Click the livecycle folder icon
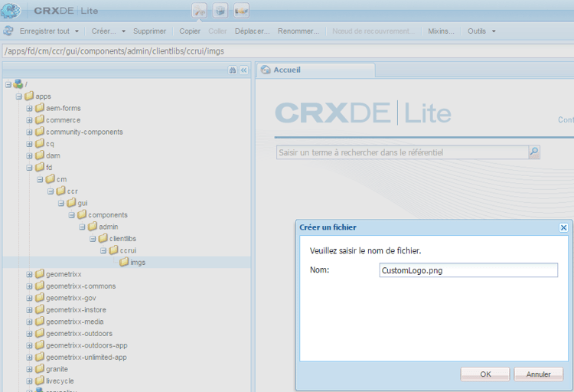The width and height of the screenshot is (574, 392). click(x=40, y=381)
